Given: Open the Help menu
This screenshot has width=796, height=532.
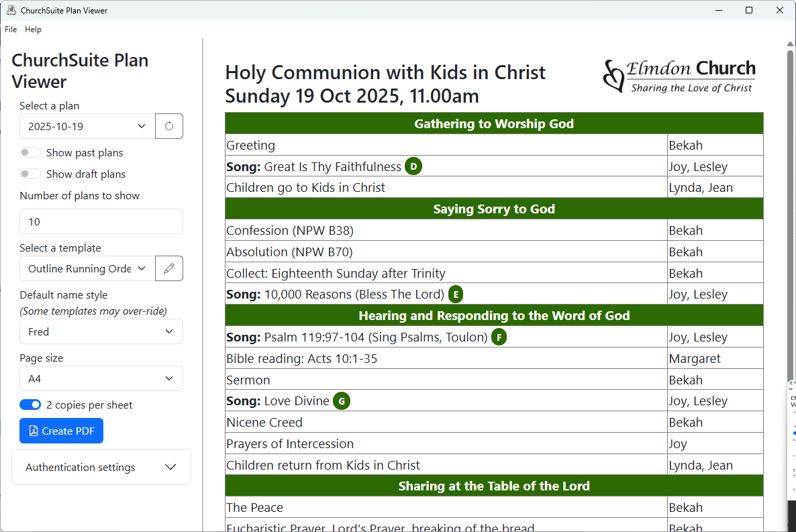Looking at the screenshot, I should point(33,30).
